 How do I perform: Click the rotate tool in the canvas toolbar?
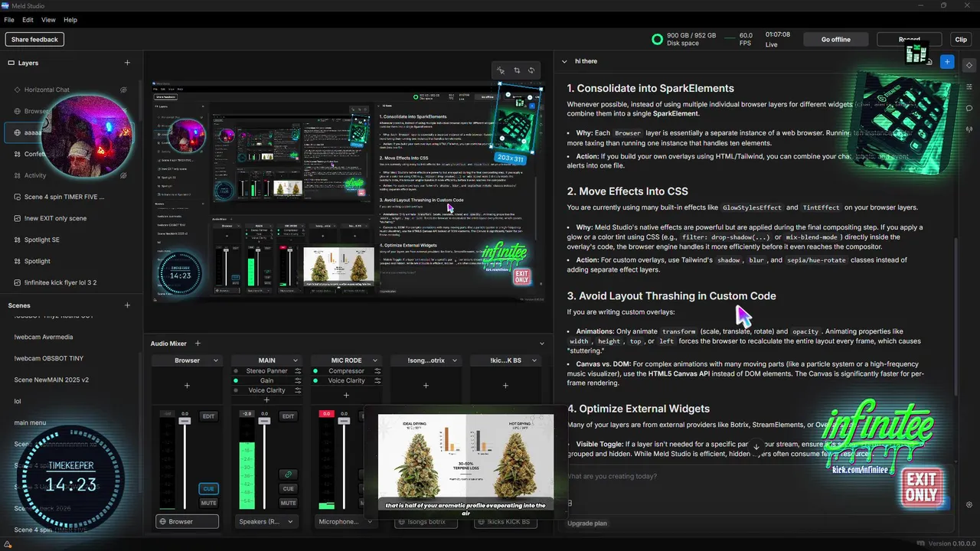click(x=531, y=70)
